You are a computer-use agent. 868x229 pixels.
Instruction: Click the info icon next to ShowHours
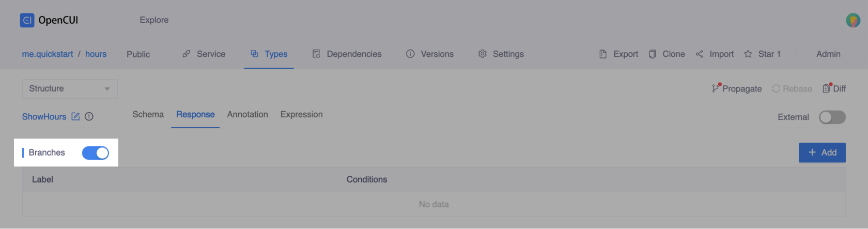click(x=89, y=116)
